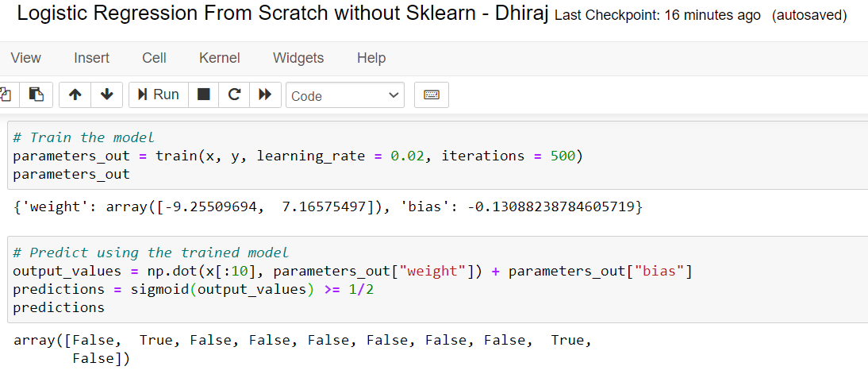868x378 pixels.
Task: Click the iterations value 500
Action: pyautogui.click(x=563, y=156)
